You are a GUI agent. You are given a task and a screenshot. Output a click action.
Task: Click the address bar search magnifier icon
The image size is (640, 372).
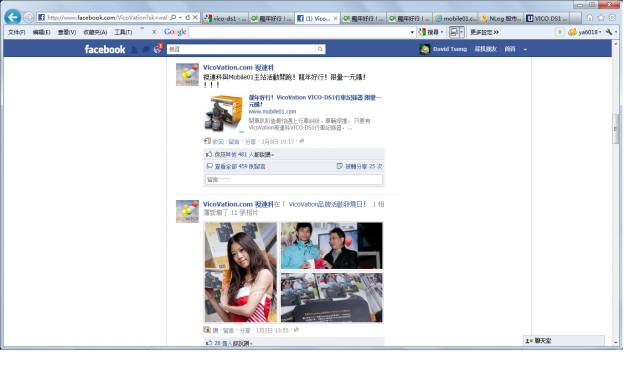(x=173, y=18)
